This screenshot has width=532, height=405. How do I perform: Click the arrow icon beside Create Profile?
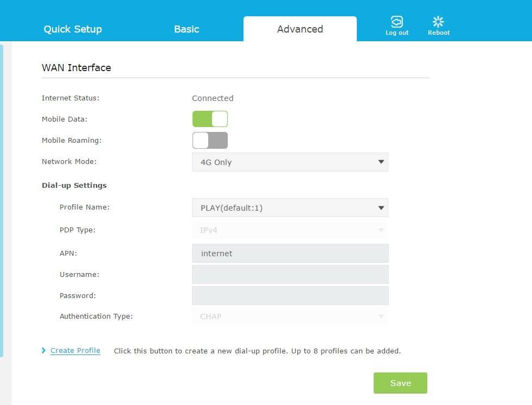point(44,351)
